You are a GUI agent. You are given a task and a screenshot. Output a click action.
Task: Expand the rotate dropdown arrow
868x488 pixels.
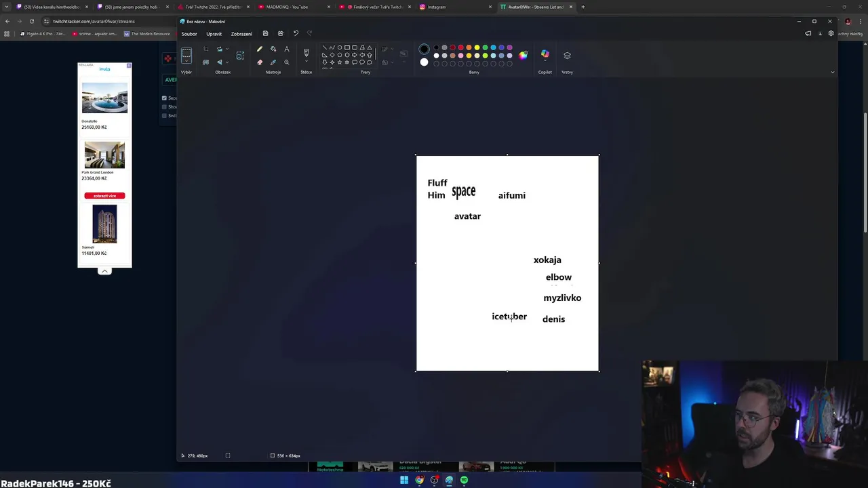click(x=227, y=49)
